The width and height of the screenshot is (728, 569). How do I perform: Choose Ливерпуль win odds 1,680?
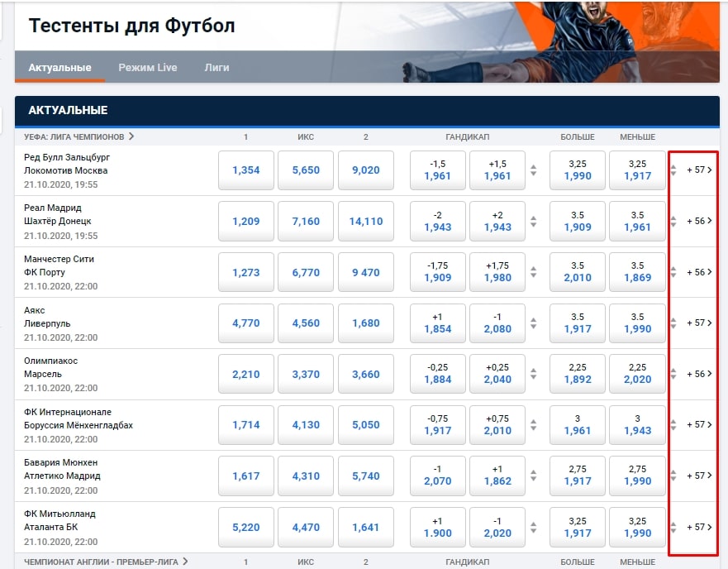[365, 323]
